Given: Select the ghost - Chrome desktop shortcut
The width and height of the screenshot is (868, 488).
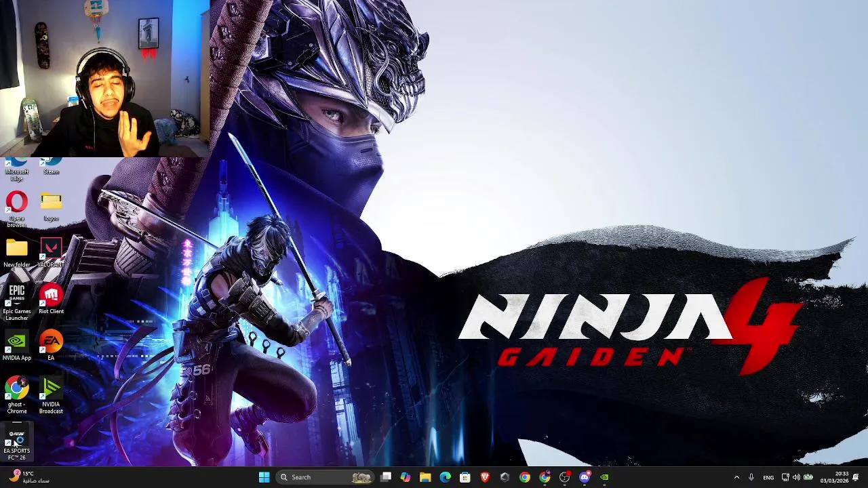Looking at the screenshot, I should (17, 396).
